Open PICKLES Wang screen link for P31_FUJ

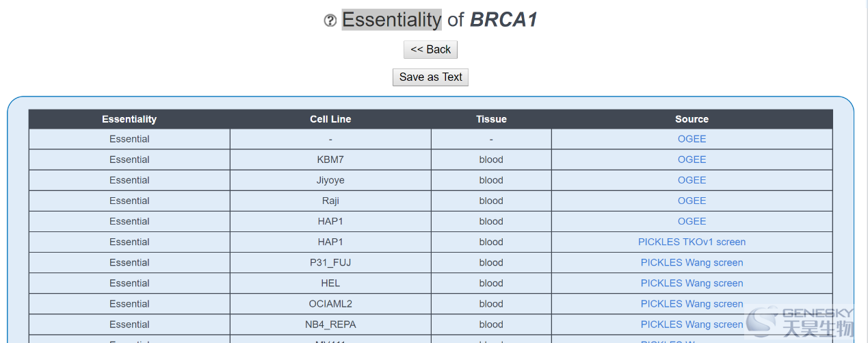coord(692,262)
